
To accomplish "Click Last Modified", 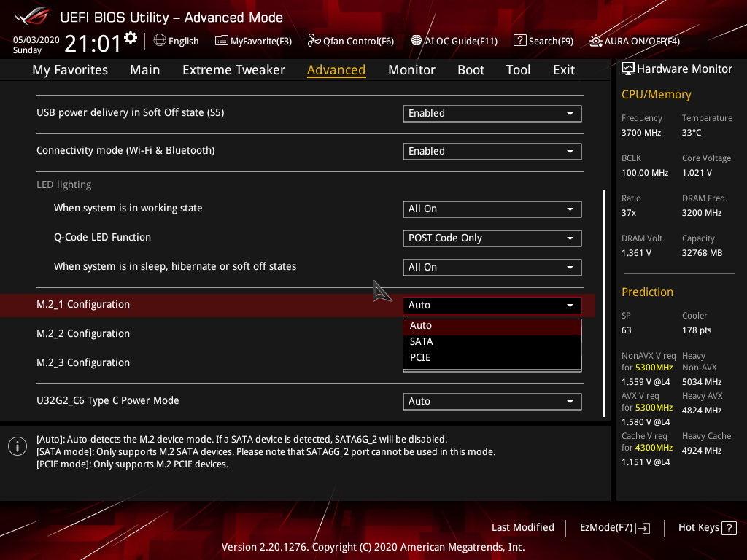I will point(522,528).
